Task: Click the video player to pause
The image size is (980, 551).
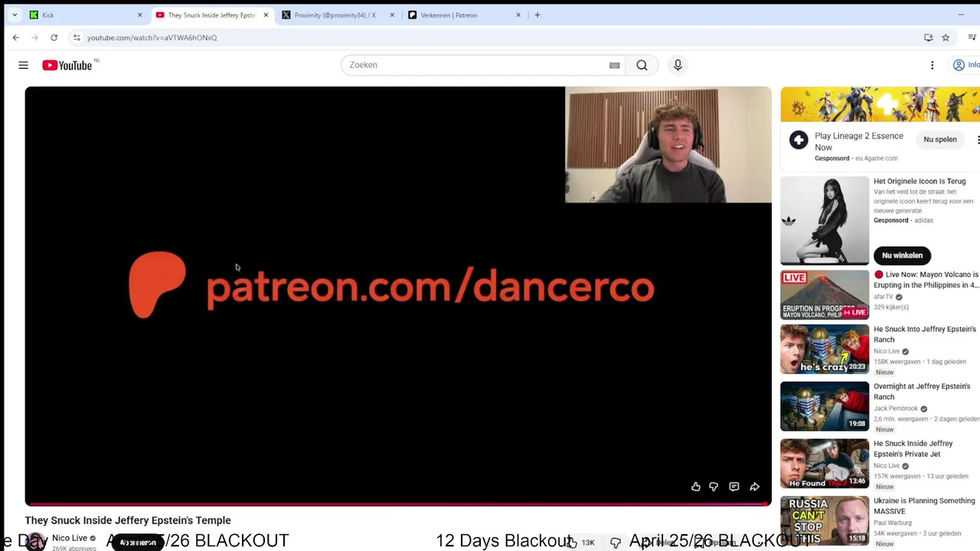Action: pyautogui.click(x=398, y=295)
